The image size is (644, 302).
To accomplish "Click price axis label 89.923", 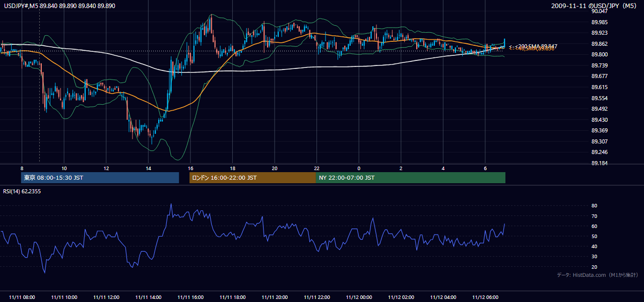I will [599, 33].
